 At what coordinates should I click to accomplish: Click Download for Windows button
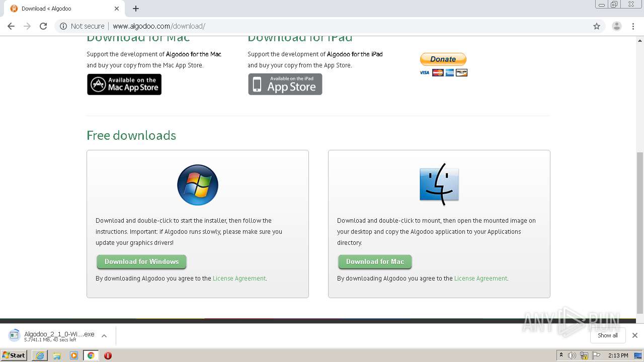tap(141, 261)
